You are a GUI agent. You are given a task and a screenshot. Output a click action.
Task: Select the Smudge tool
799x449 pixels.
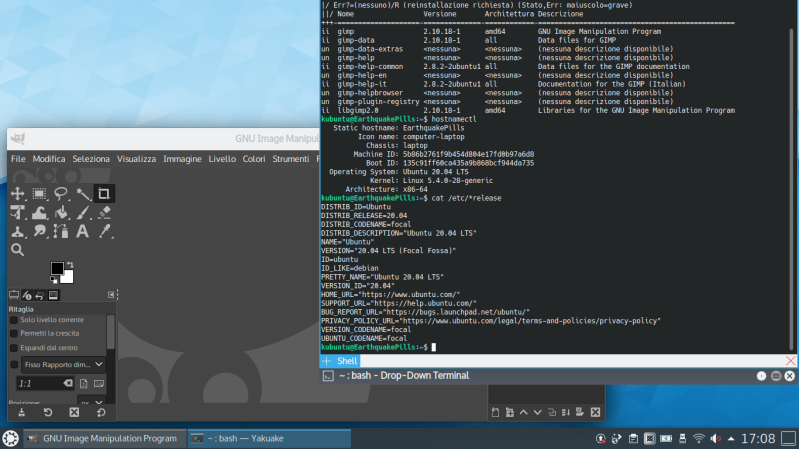(x=39, y=231)
